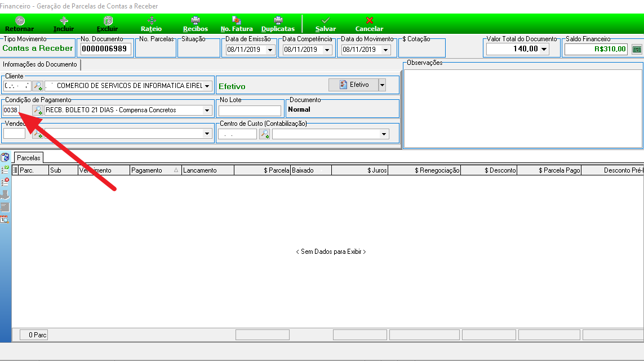Image resolution: width=644 pixels, height=361 pixels.
Task: Sort by the Sub column header
Action: pos(63,170)
